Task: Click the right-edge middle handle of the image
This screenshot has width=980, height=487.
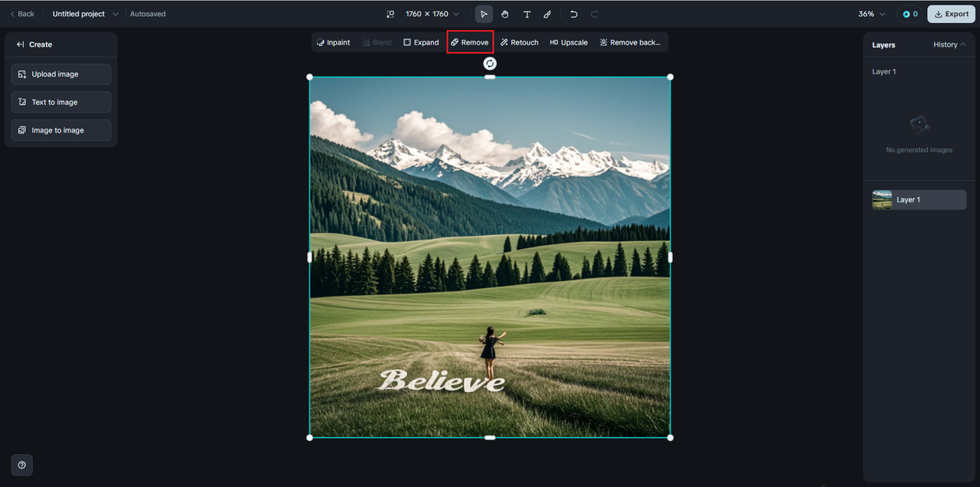Action: (671, 257)
